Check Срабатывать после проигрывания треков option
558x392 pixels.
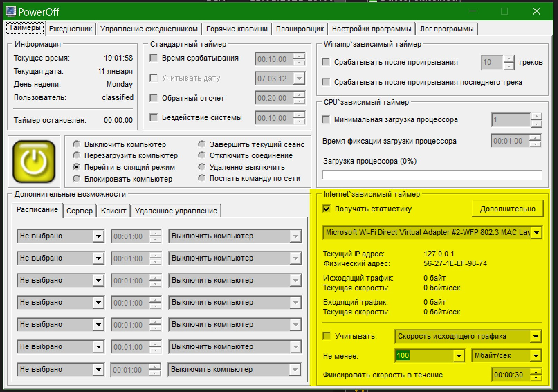point(326,62)
